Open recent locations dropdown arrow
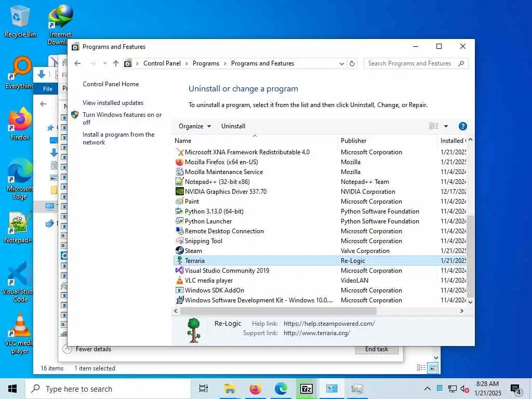This screenshot has height=399, width=532. point(105,63)
